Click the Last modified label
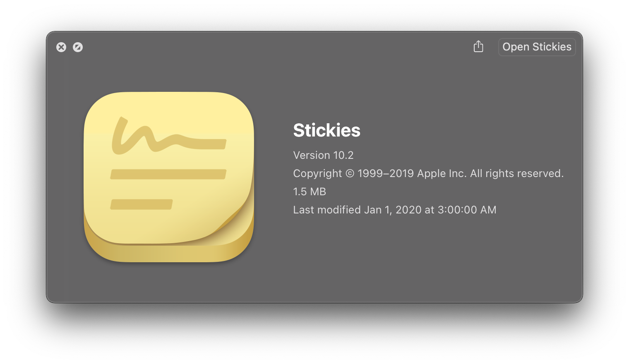 coord(327,210)
